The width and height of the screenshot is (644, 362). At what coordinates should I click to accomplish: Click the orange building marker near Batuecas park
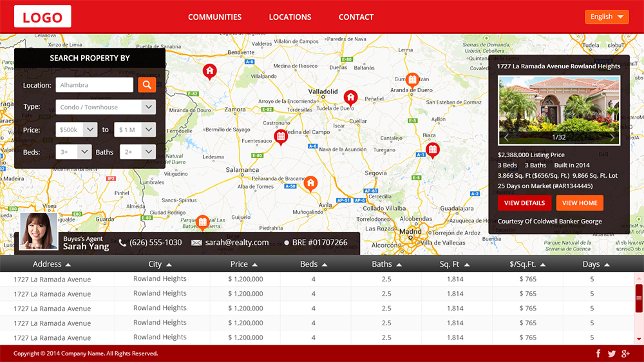tap(202, 223)
